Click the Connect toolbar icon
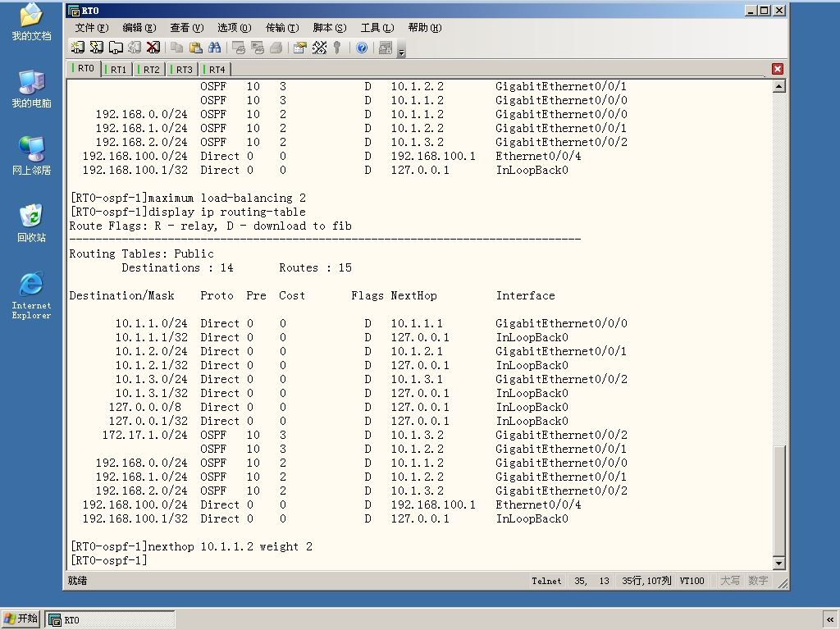840x630 pixels. [x=78, y=48]
